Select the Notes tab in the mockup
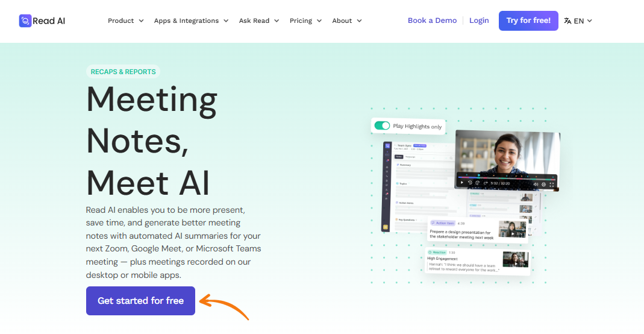This screenshot has width=644, height=334. pos(399,157)
